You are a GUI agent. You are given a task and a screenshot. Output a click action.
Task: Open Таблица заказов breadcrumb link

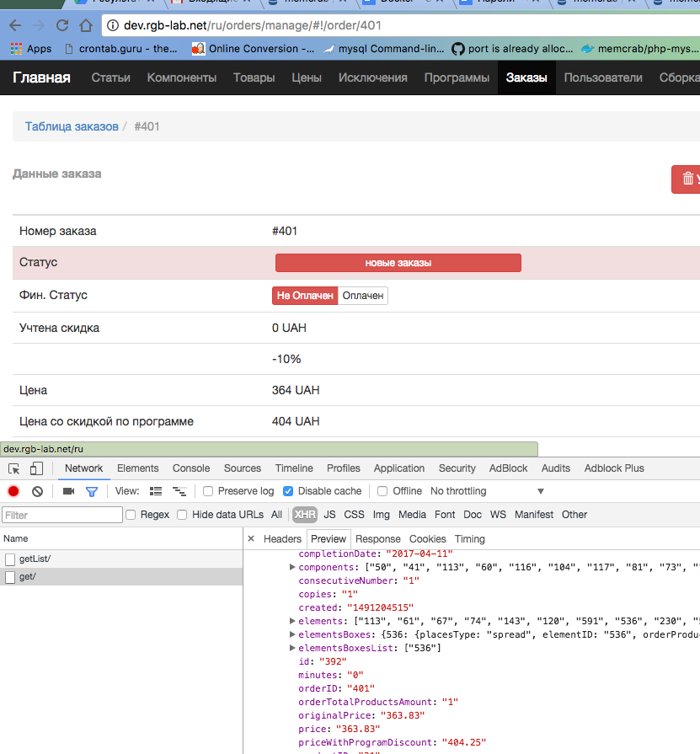point(72,126)
